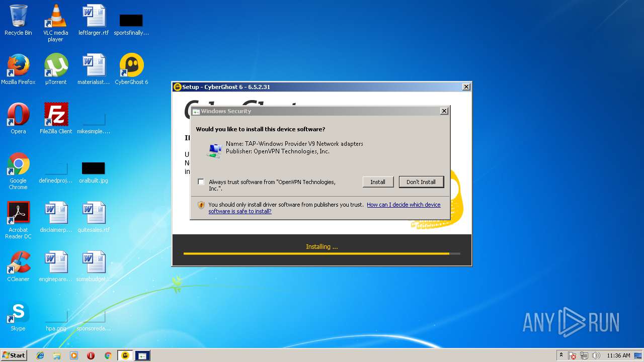Image resolution: width=644 pixels, height=362 pixels.
Task: Launch CyberGhost 6 desktop shortcut
Action: 131,69
